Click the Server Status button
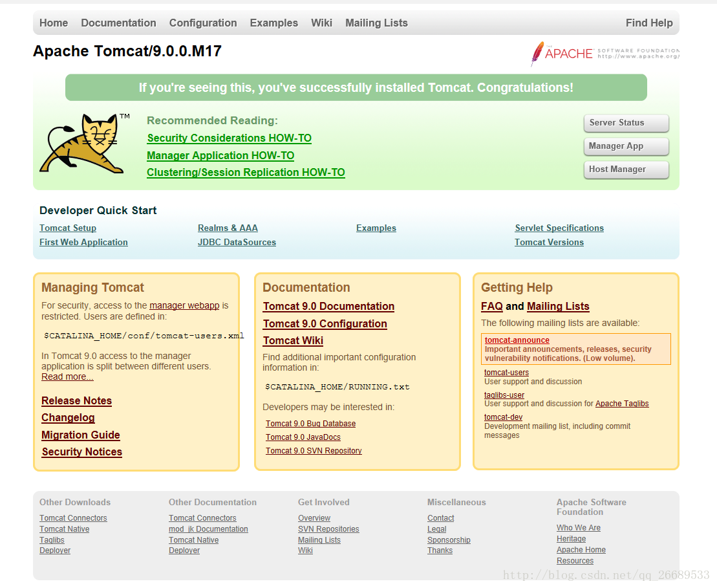This screenshot has height=588, width=717. (626, 123)
